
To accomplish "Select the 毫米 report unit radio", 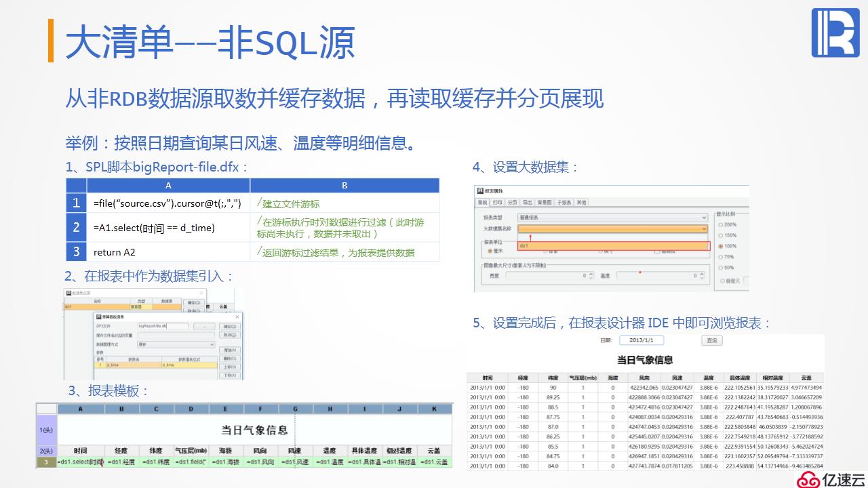I will (490, 251).
